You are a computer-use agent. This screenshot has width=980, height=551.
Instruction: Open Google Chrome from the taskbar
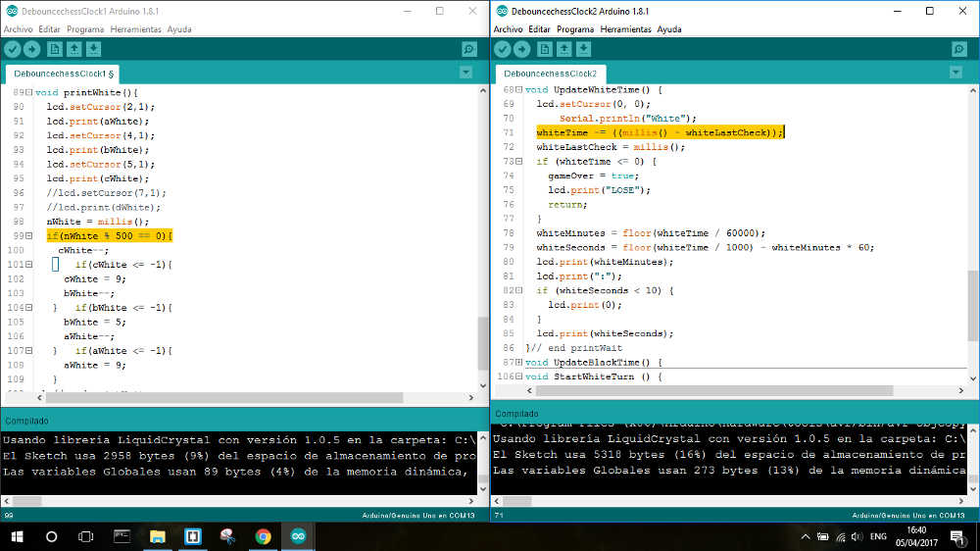pyautogui.click(x=263, y=536)
